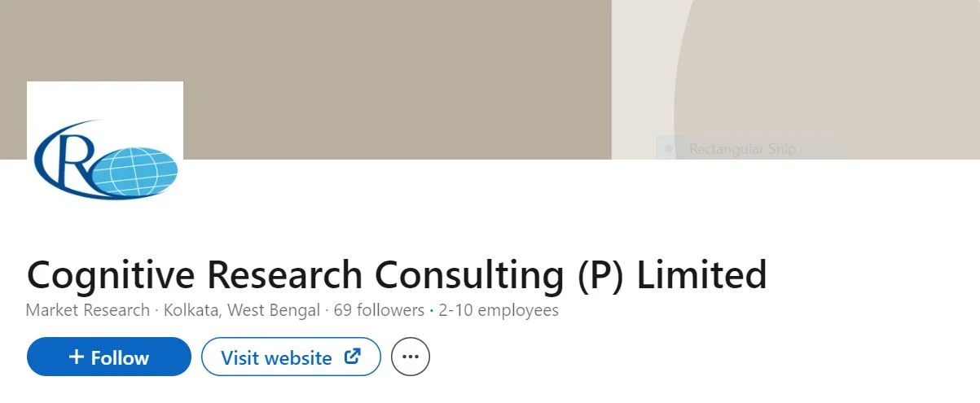Open the 2-10 employees link

[x=499, y=310]
